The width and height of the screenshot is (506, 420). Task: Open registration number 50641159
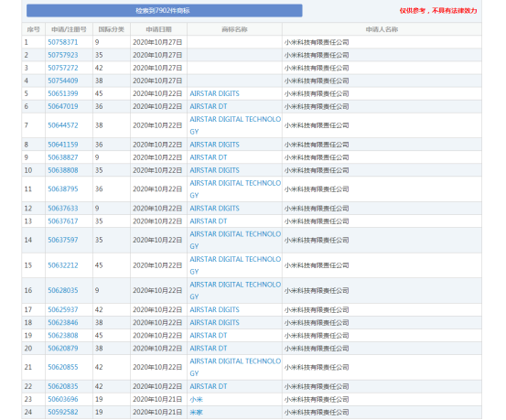coord(63,145)
